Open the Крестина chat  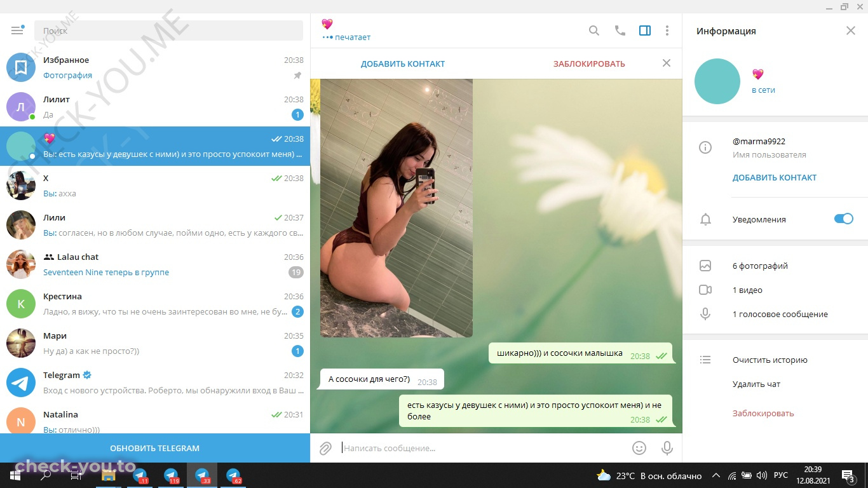point(155,304)
